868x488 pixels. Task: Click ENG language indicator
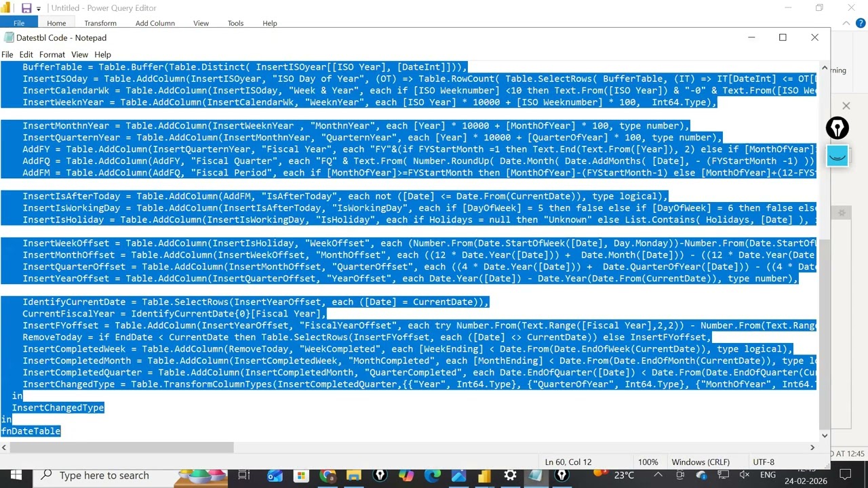pos(768,475)
